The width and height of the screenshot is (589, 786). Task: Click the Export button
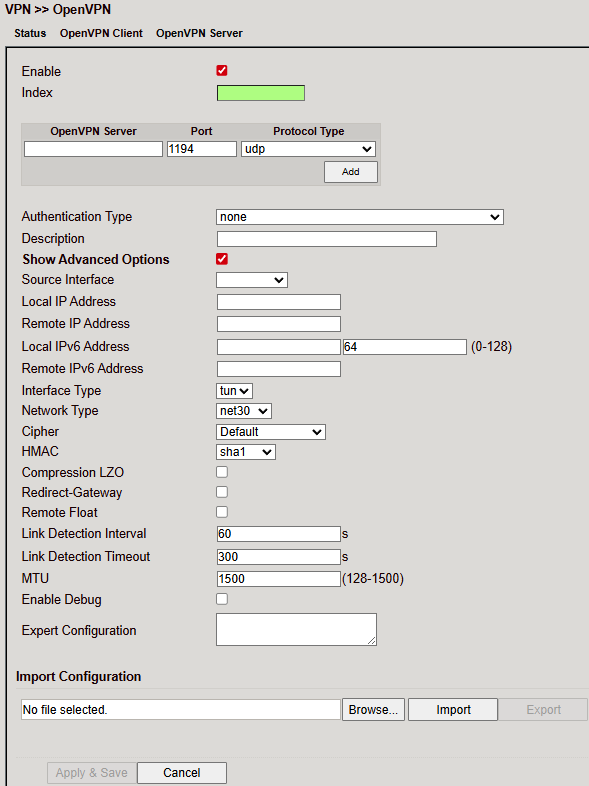(x=543, y=710)
